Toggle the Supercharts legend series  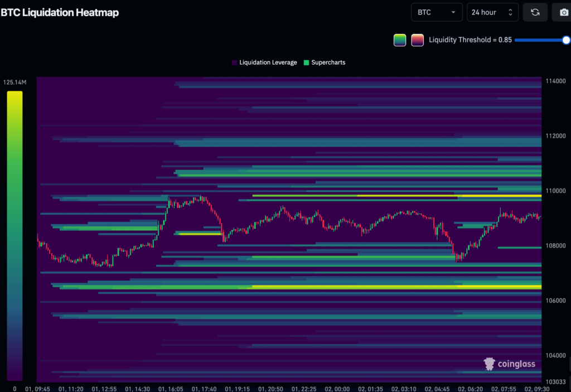324,62
